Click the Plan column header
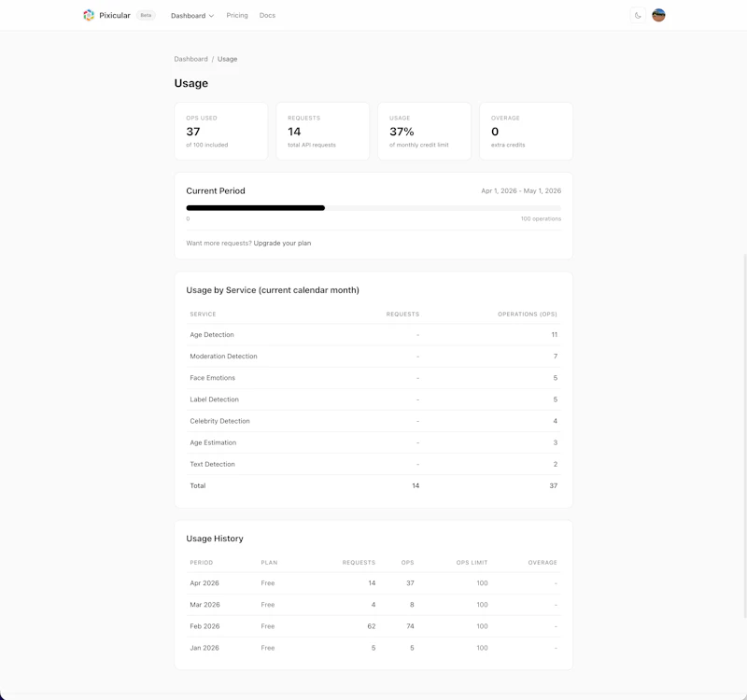This screenshot has height=700, width=747. pos(269,563)
